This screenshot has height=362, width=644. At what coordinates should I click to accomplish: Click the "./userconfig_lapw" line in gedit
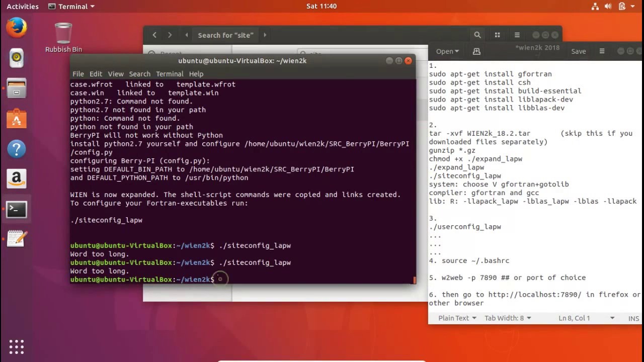(x=465, y=227)
